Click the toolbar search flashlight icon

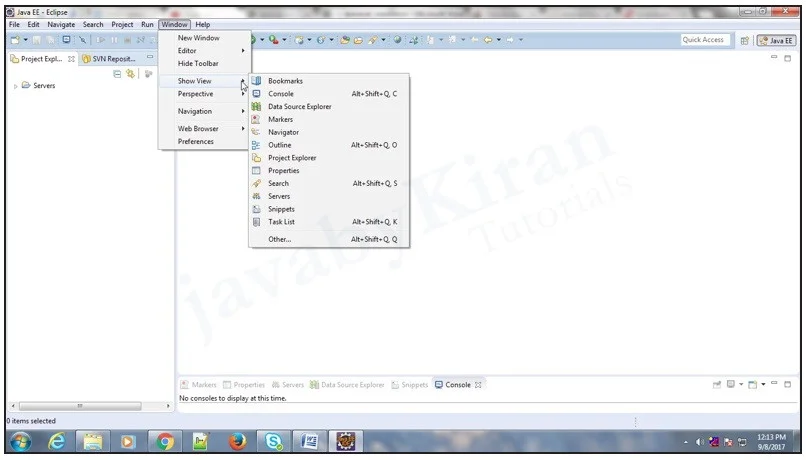[373, 40]
